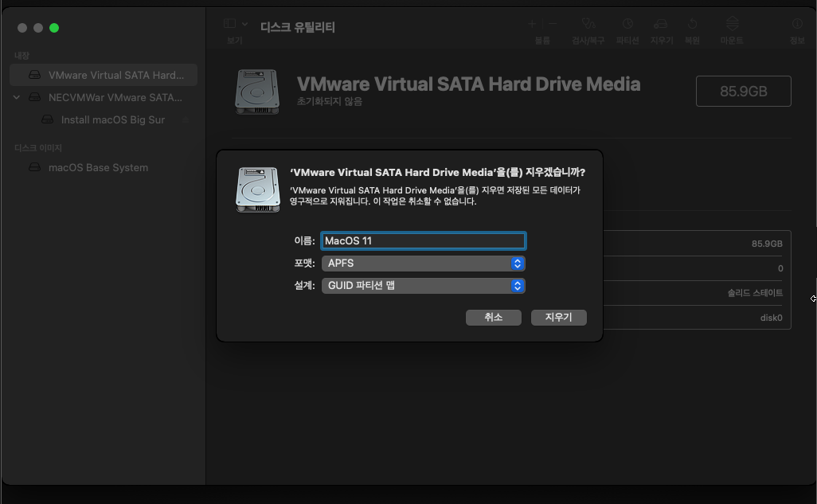The width and height of the screenshot is (817, 504).
Task: Click the name field containing MacOS 11
Action: coord(423,240)
